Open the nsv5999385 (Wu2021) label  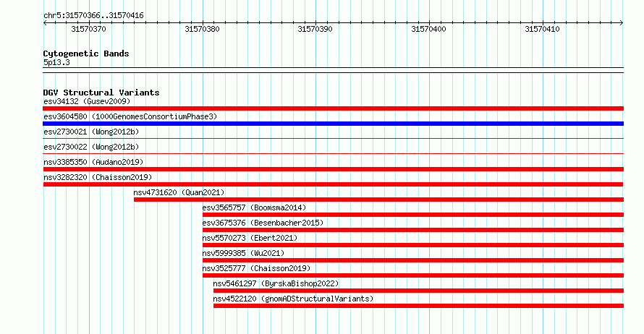244,253
